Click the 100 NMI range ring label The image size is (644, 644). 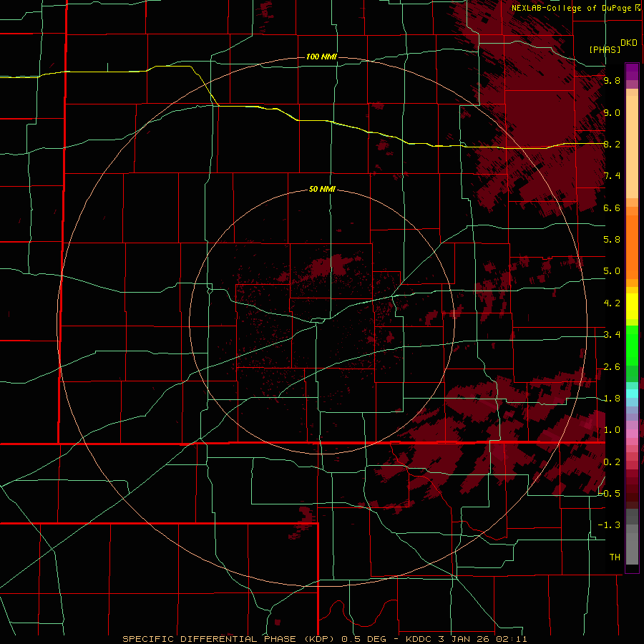pyautogui.click(x=321, y=57)
